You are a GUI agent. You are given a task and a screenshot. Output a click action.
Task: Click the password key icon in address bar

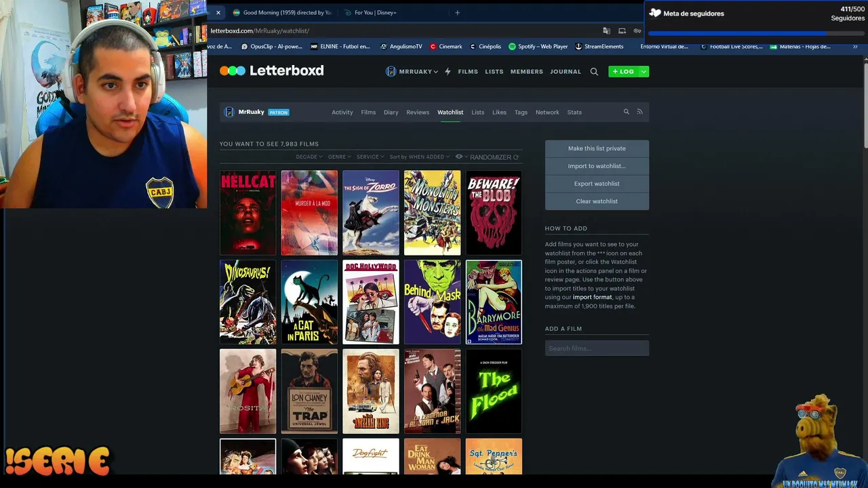click(x=637, y=30)
